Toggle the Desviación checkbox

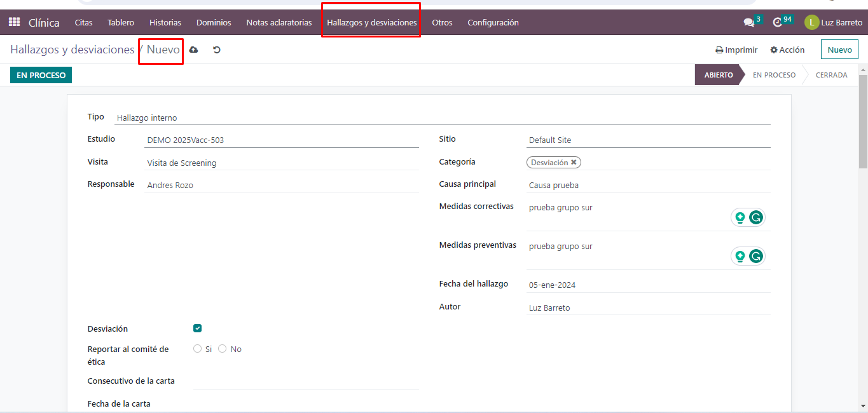197,328
